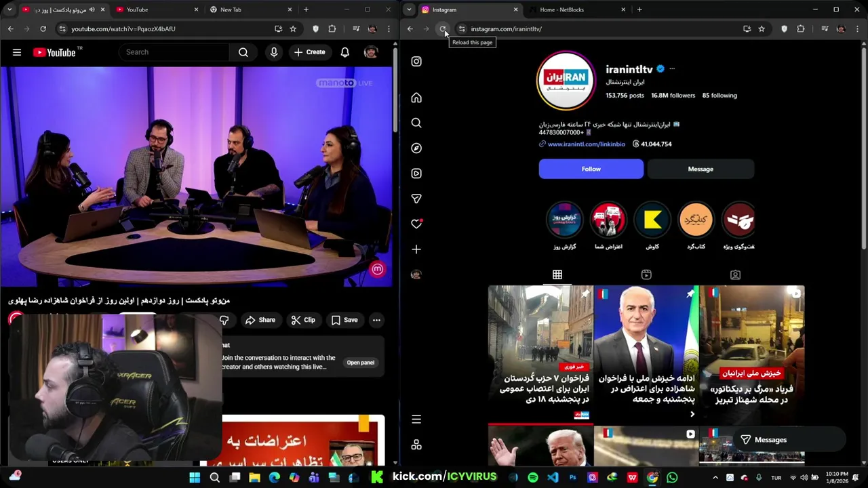Save the YouTube video to playlist
This screenshot has width=868, height=488.
click(344, 320)
